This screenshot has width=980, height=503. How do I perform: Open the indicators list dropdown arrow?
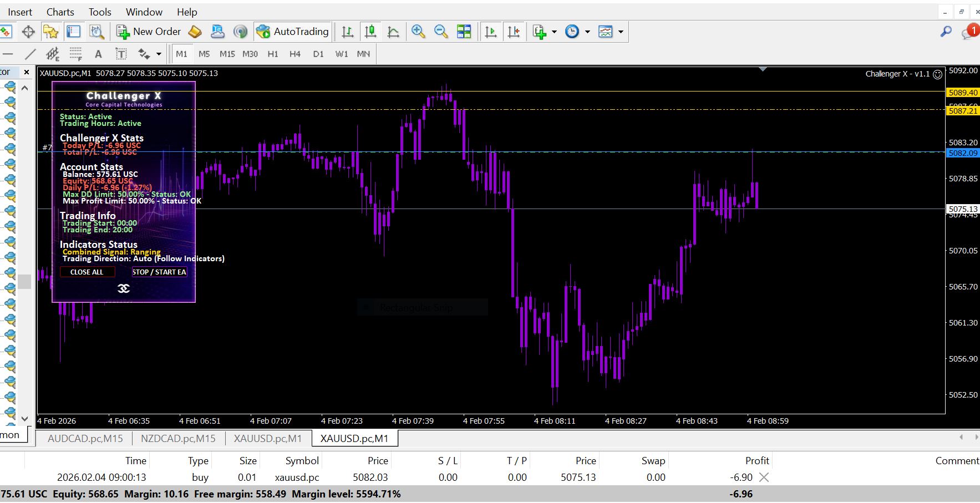coord(554,32)
